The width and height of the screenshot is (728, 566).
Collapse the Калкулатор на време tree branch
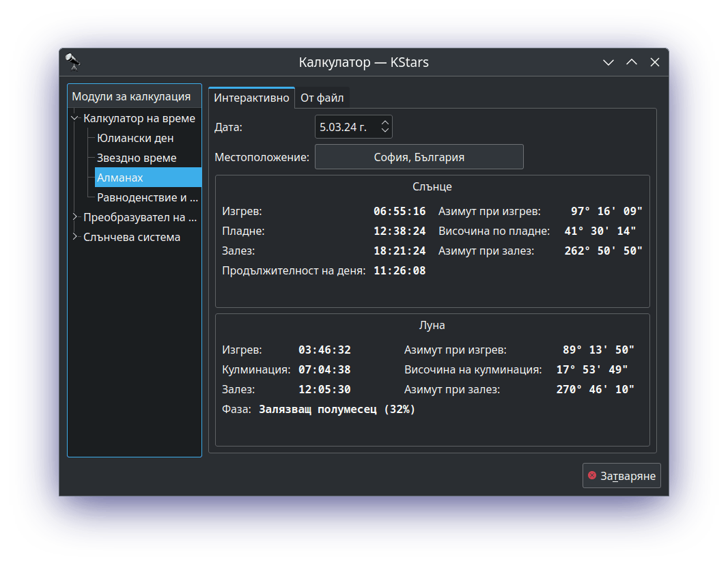pyautogui.click(x=74, y=118)
